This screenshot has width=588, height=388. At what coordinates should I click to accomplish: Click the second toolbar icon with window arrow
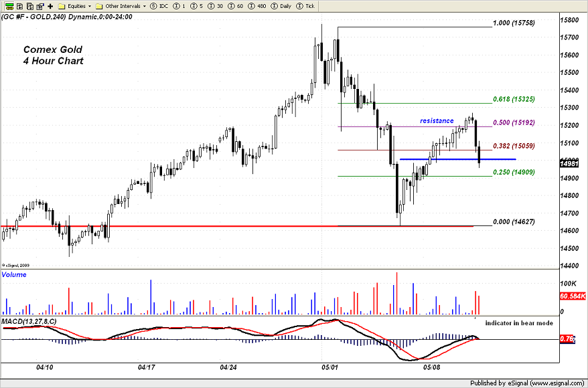(20, 6)
